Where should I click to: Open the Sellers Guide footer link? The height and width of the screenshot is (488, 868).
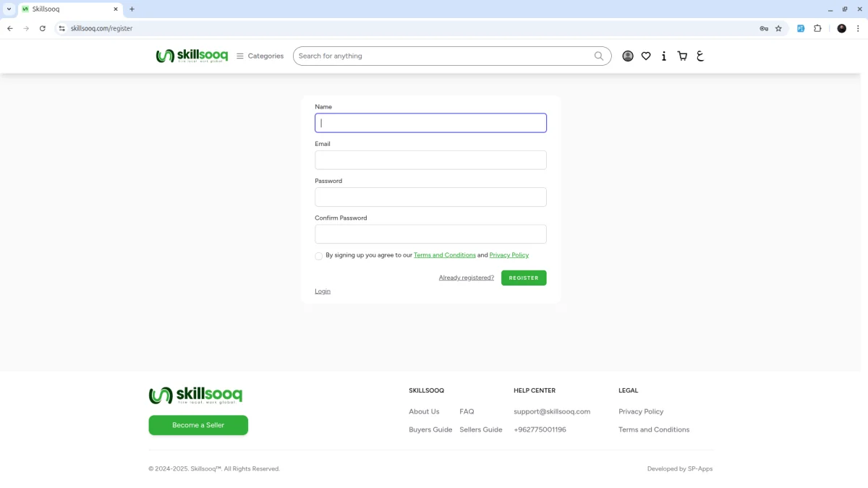click(x=481, y=429)
